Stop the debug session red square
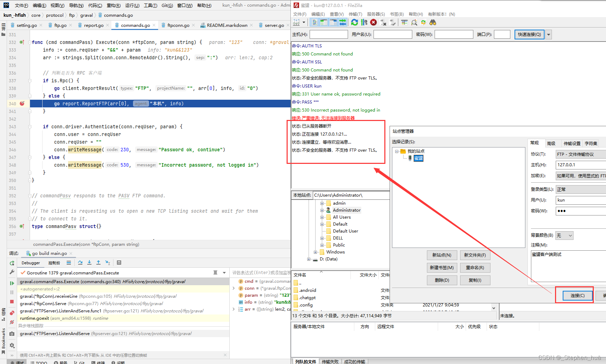This screenshot has width=606, height=364. (12, 302)
